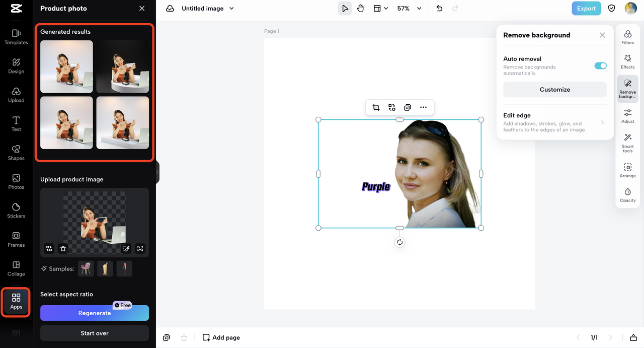The image size is (644, 348).
Task: Open the Effects tool
Action: click(x=628, y=62)
